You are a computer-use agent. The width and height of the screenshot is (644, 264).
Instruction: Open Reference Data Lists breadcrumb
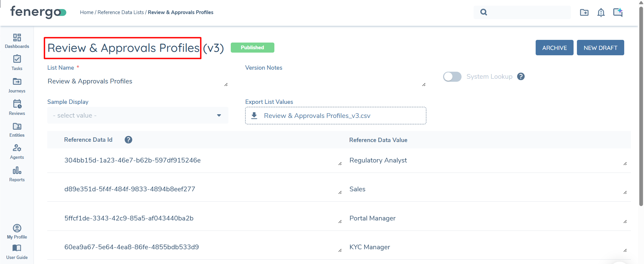click(x=121, y=12)
